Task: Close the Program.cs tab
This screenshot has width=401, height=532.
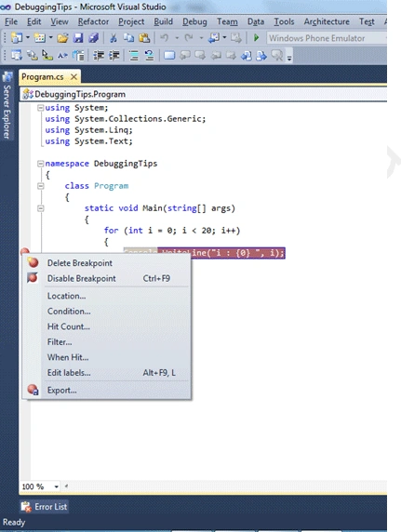Action: click(x=74, y=77)
